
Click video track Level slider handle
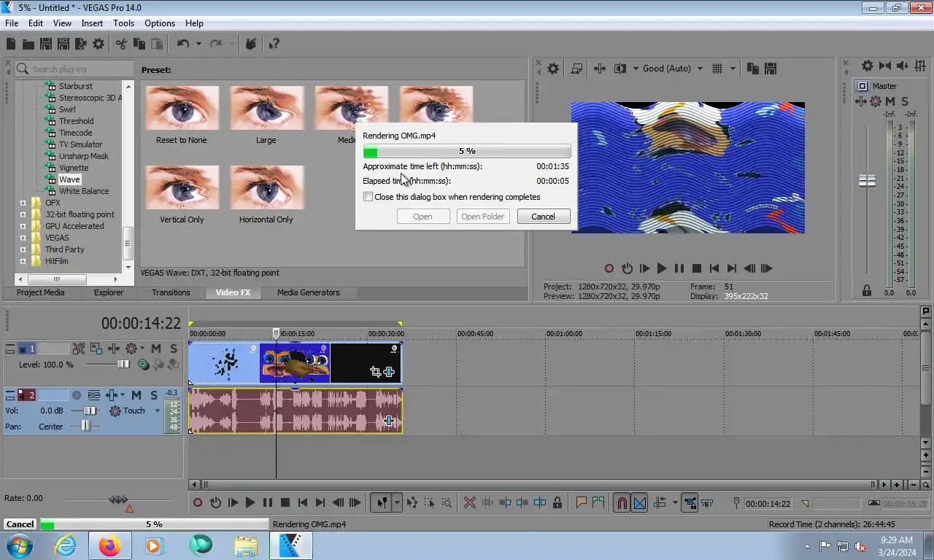pos(123,365)
